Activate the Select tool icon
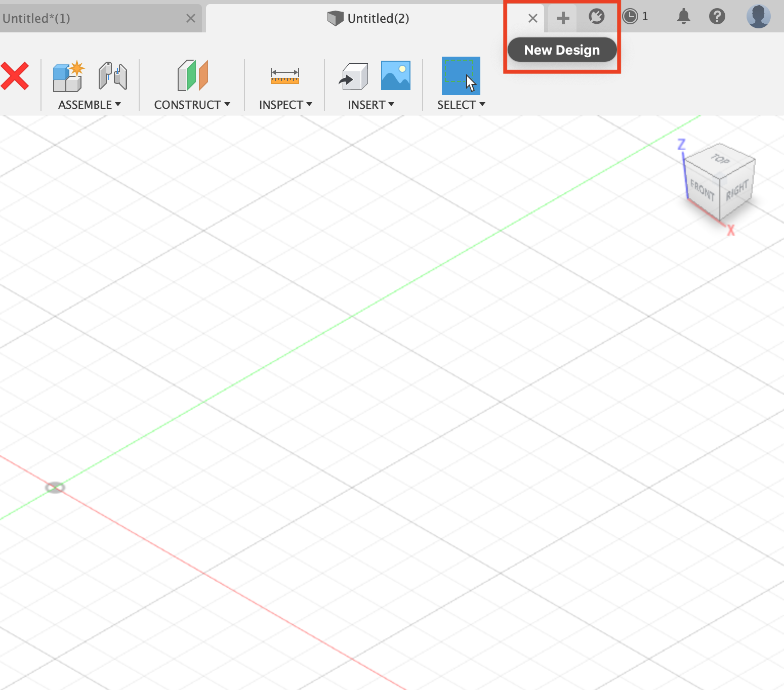Viewport: 784px width, 690px height. (x=461, y=76)
